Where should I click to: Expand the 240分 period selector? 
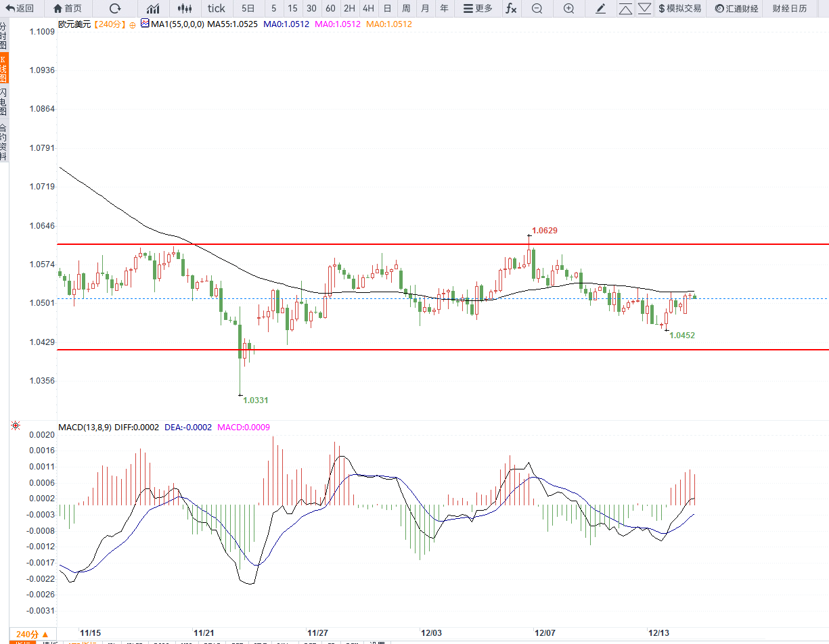(32, 635)
